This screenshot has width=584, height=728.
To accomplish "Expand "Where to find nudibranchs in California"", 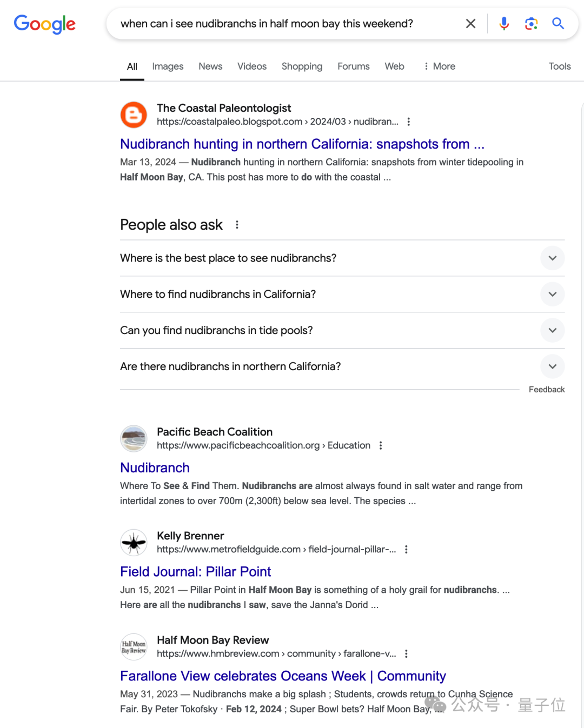I will point(552,295).
